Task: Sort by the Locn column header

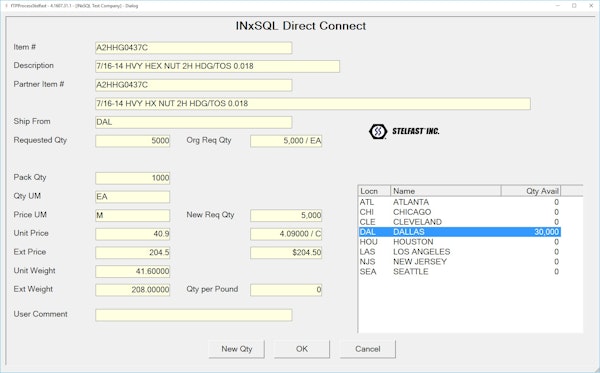Action: (374, 191)
